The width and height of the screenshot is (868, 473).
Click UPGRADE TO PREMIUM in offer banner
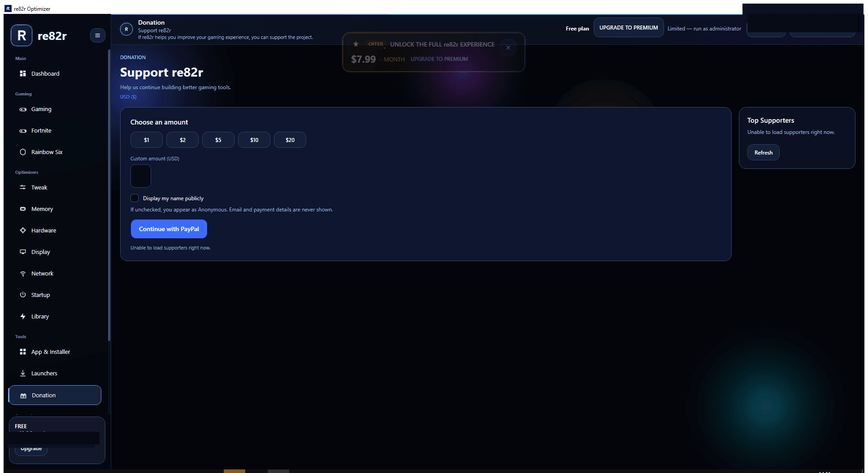tap(439, 59)
